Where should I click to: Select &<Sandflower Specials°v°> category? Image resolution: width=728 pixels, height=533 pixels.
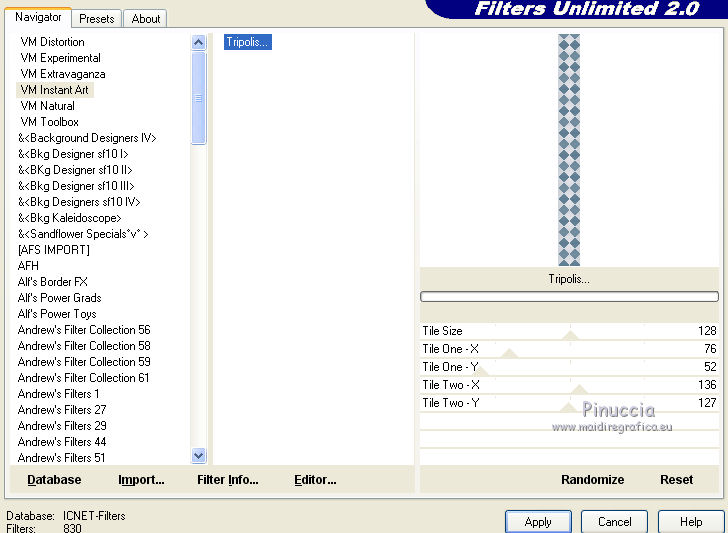click(83, 234)
